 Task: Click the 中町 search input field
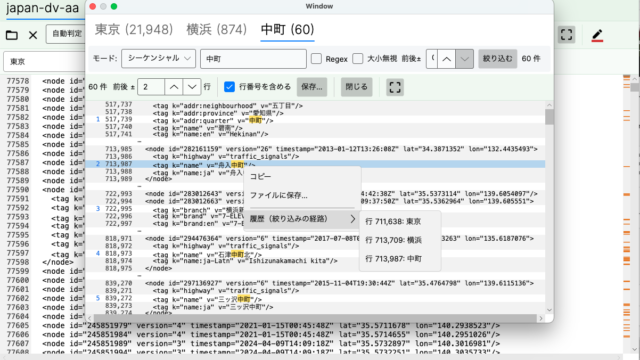[x=253, y=59]
